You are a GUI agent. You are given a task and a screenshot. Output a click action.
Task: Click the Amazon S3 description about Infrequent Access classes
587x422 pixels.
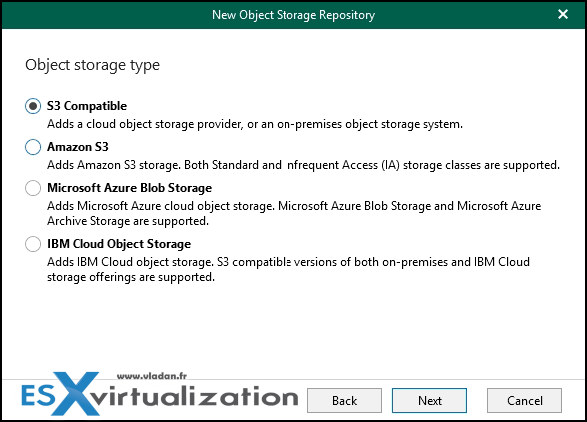303,165
